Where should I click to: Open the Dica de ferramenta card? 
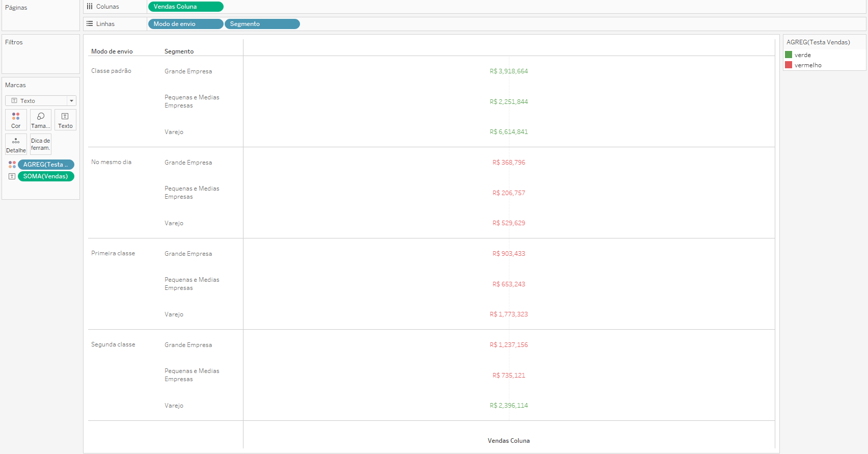[x=41, y=144]
